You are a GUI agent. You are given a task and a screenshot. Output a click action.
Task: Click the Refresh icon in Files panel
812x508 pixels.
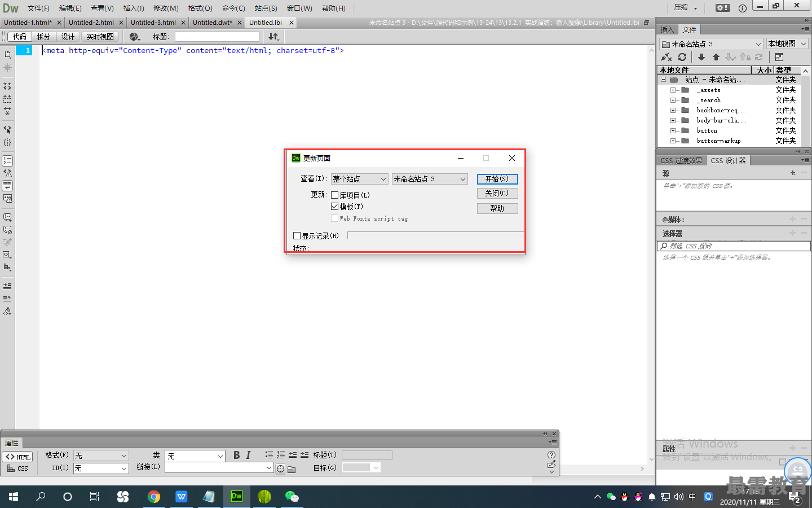[x=682, y=57]
